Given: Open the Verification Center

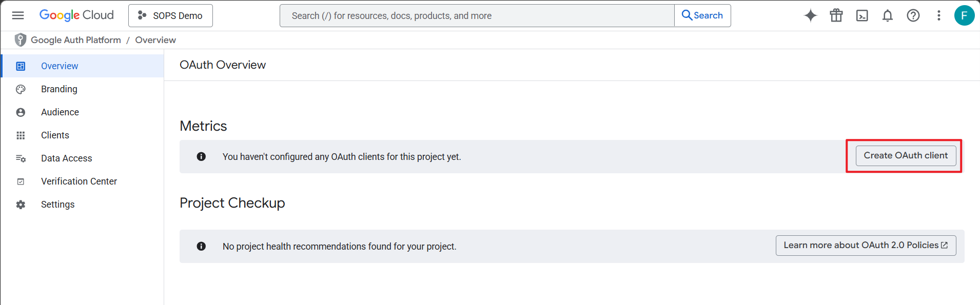Looking at the screenshot, I should pyautogui.click(x=79, y=181).
